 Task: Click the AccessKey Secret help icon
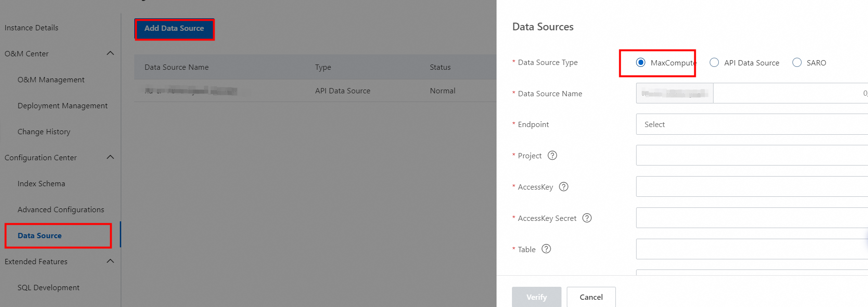(587, 218)
